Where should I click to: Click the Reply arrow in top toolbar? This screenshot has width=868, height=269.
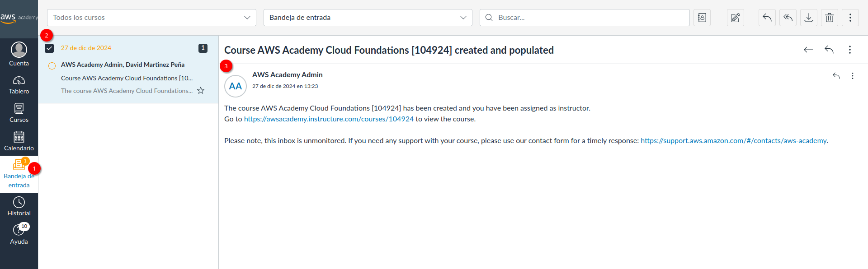pos(767,18)
